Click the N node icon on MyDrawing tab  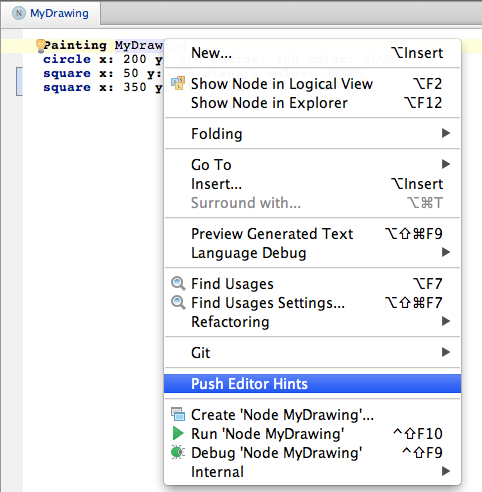point(19,13)
